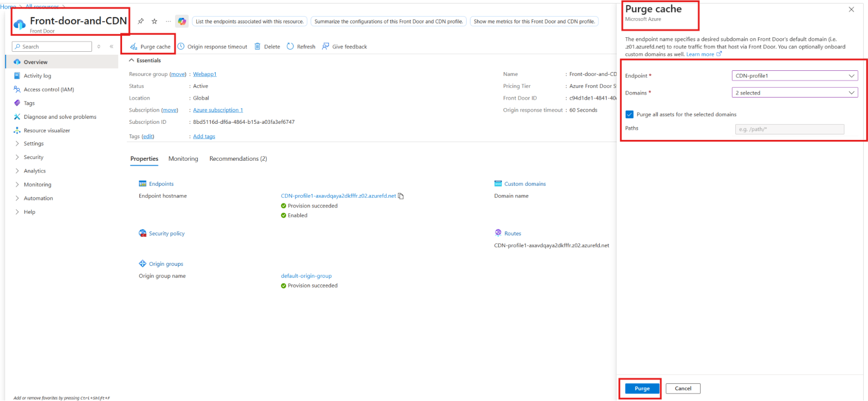Click the Paths input field
This screenshot has width=868, height=401.
(x=789, y=129)
